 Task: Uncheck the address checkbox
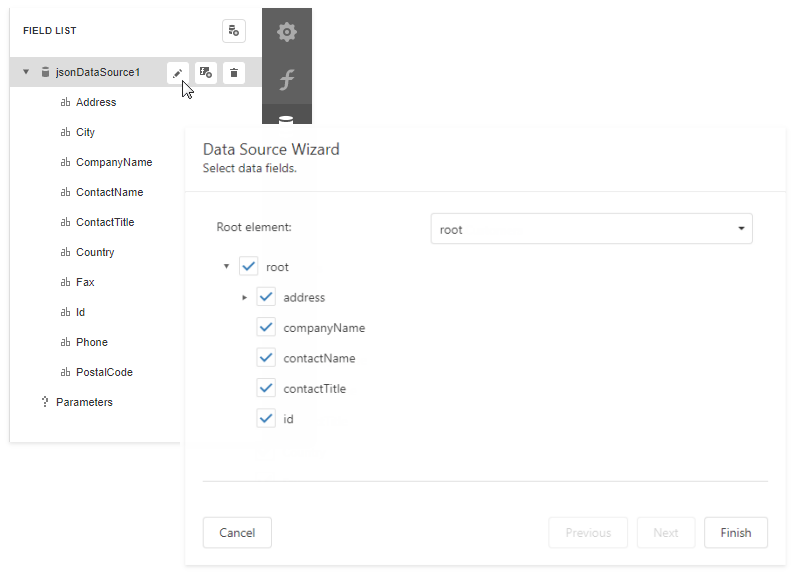click(266, 297)
